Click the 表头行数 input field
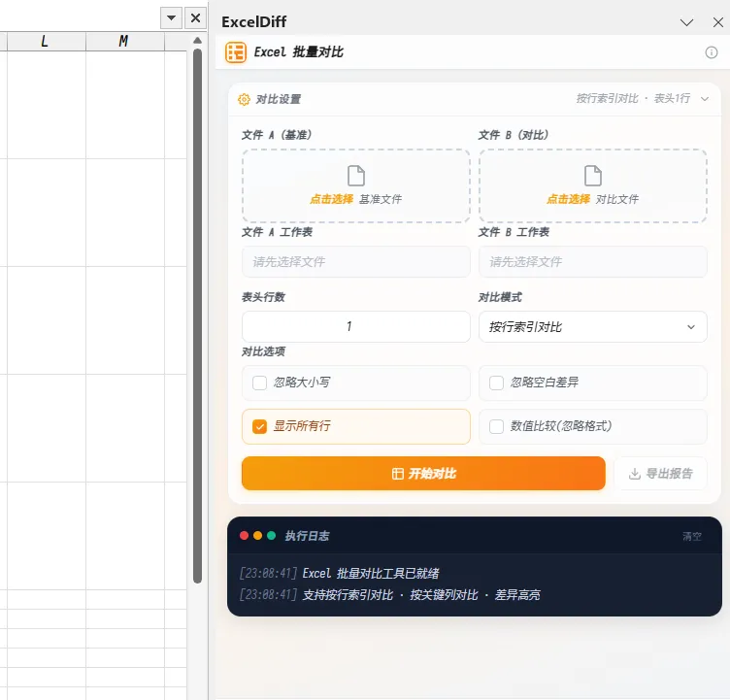730x700 pixels. 356,327
